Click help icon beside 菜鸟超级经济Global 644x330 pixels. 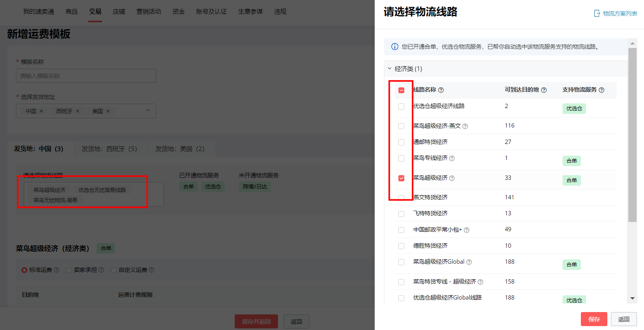point(469,262)
